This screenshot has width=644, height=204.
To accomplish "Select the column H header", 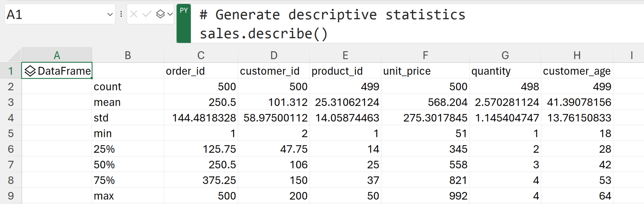I will tap(577, 55).
